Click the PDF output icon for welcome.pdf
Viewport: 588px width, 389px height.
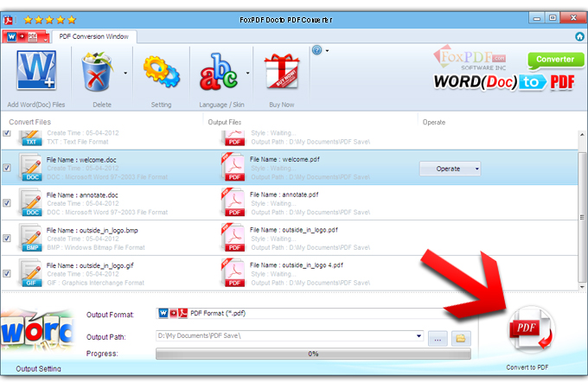233,167
